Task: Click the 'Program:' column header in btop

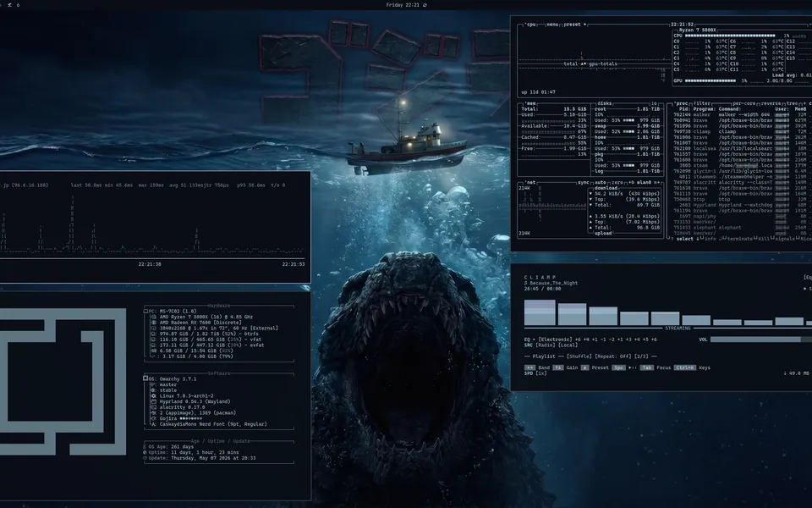Action: (704, 109)
